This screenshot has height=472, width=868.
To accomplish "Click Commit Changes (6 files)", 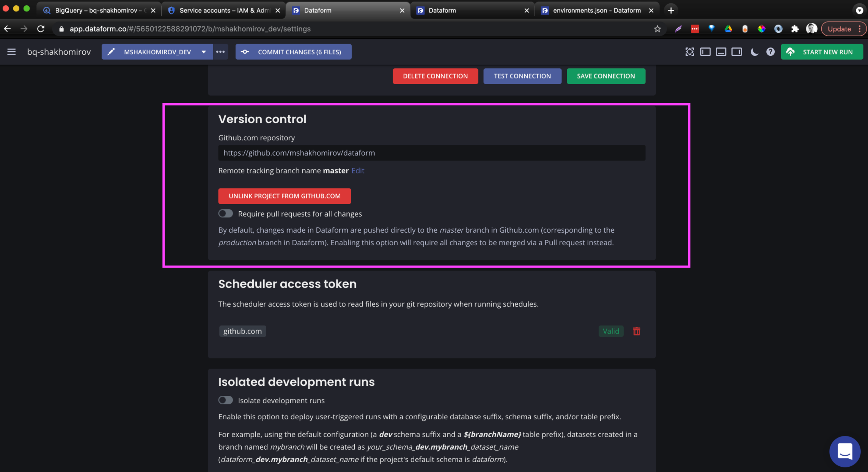I will (x=293, y=52).
